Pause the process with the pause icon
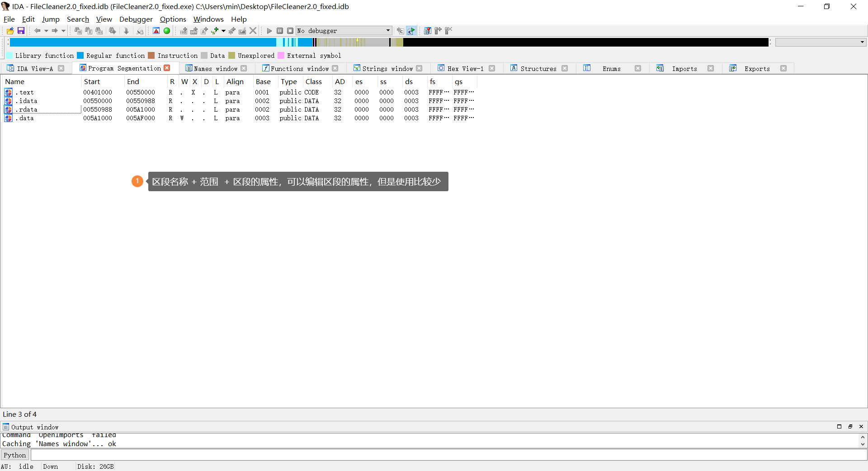The image size is (868, 471). [x=280, y=31]
